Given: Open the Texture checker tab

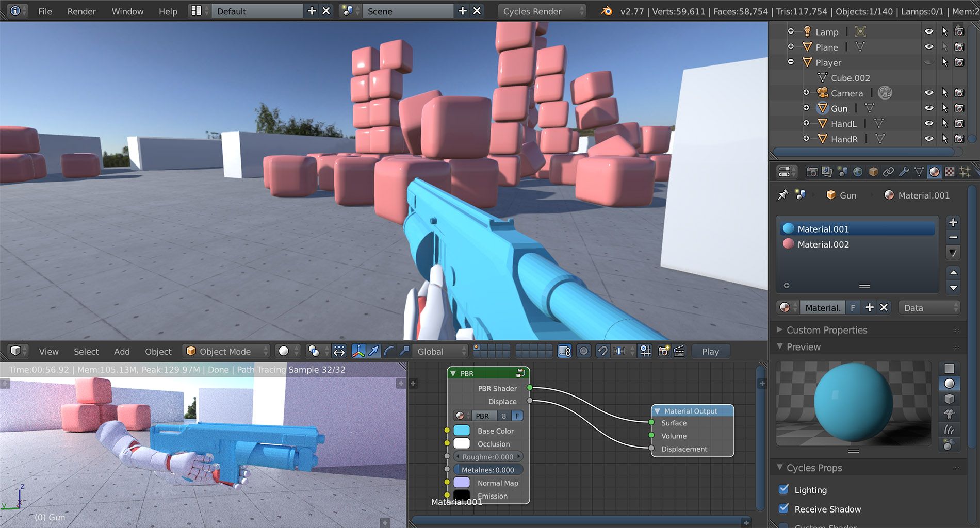Looking at the screenshot, I should (x=950, y=172).
